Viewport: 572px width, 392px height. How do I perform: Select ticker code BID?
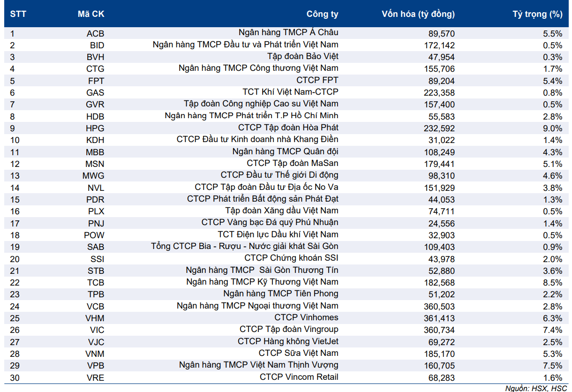[97, 45]
